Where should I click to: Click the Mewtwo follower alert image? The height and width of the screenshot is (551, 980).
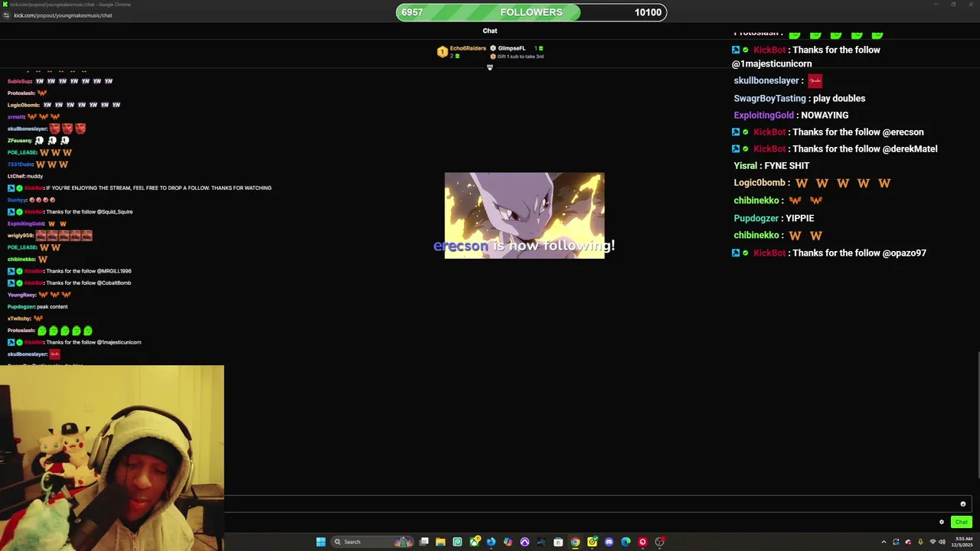(x=524, y=215)
